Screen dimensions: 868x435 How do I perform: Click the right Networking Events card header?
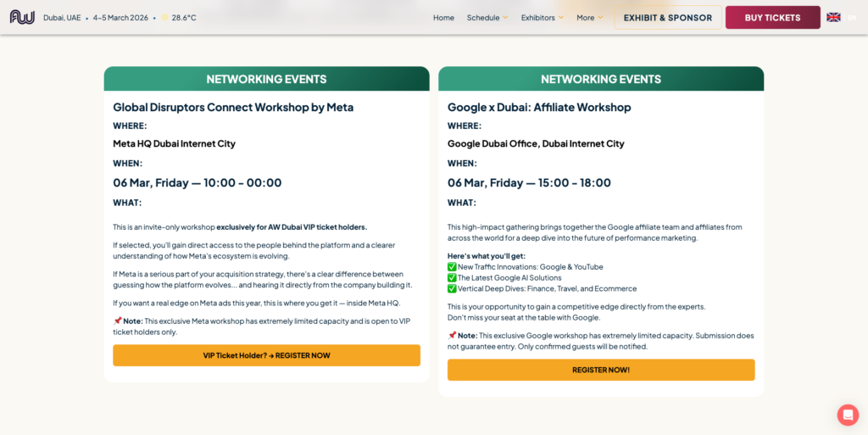[601, 79]
